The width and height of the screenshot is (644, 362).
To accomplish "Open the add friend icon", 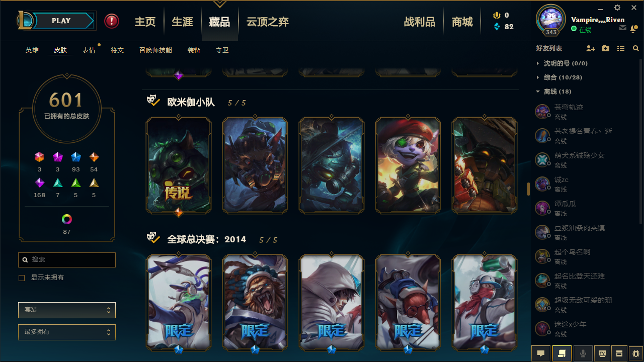I will coord(591,48).
